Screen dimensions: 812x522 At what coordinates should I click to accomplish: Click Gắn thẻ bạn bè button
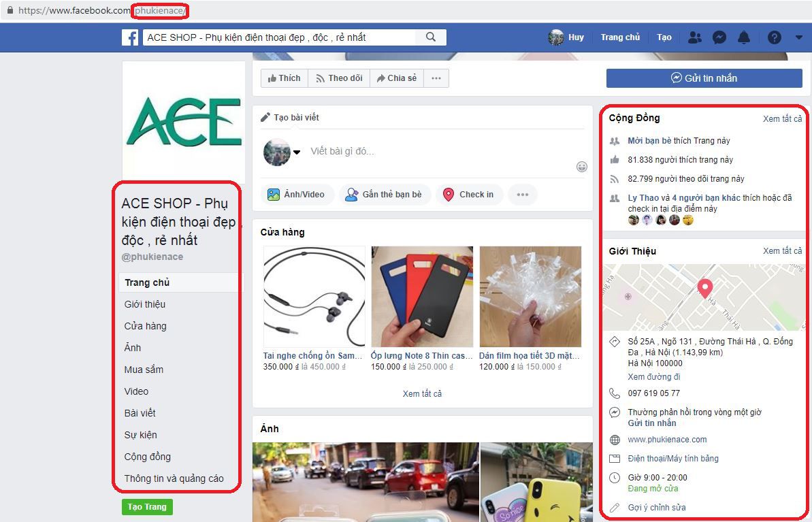(384, 195)
